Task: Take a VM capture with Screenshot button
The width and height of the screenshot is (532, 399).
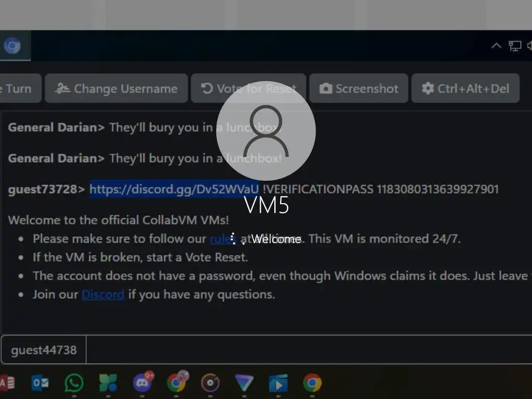Action: [358, 88]
